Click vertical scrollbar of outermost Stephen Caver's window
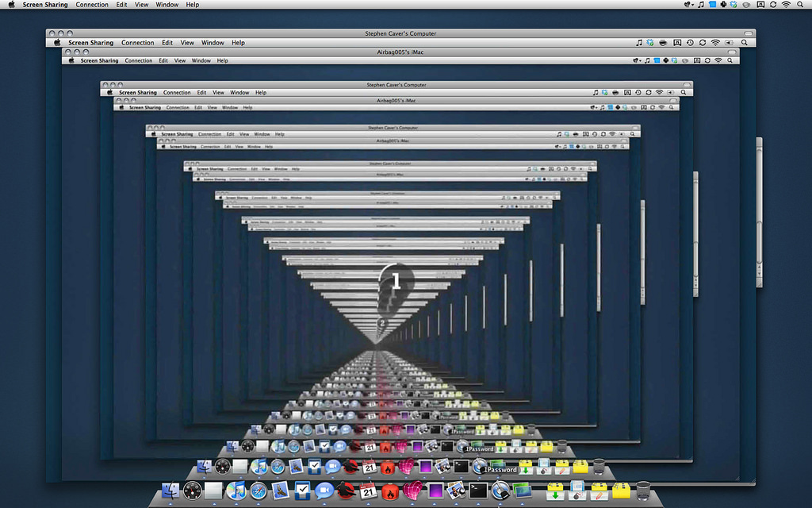The height and width of the screenshot is (508, 812). (759, 213)
